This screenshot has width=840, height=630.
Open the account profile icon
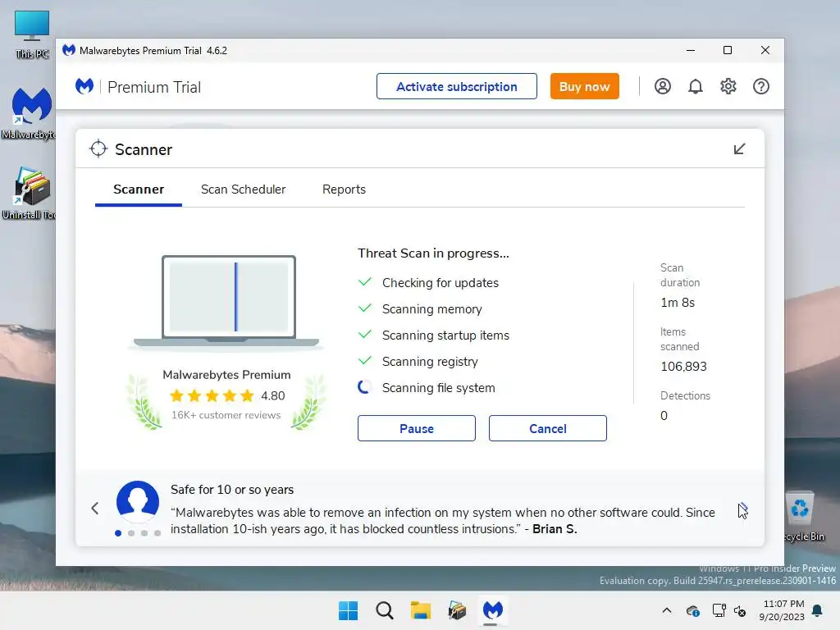(663, 86)
